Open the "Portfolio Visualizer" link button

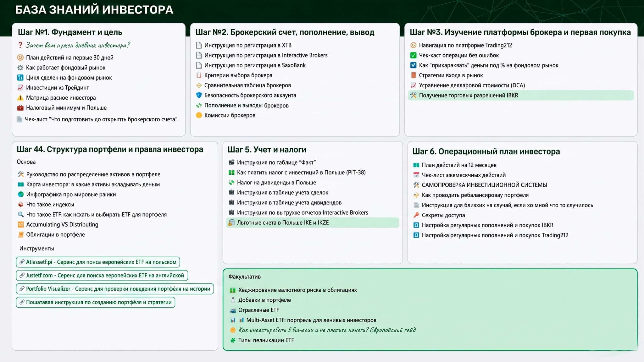[115, 289]
